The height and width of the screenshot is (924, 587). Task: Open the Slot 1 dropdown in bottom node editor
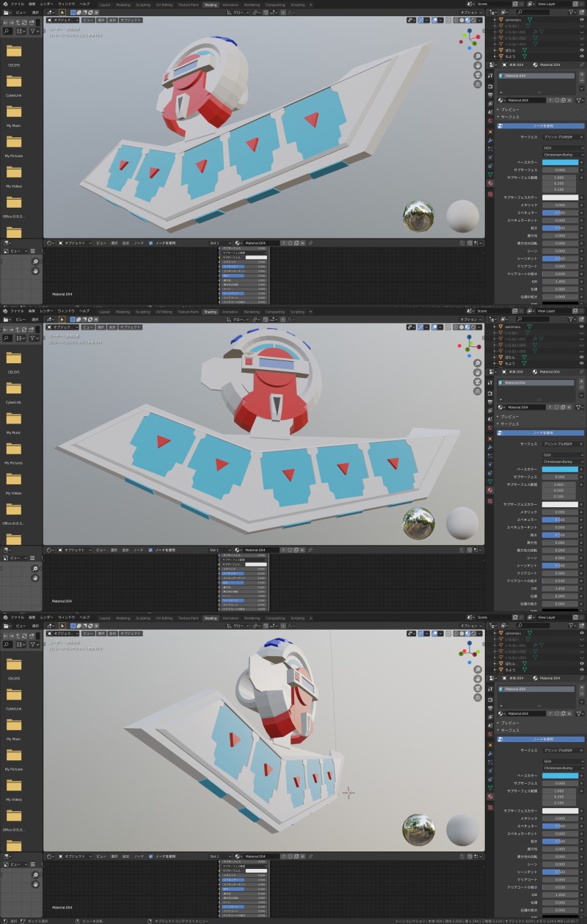tap(220, 856)
